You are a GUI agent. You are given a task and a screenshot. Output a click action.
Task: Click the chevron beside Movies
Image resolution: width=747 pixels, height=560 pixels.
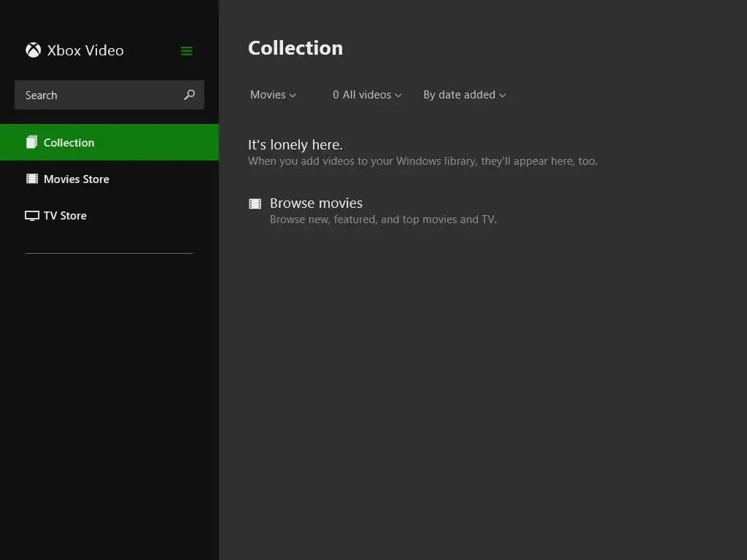click(x=293, y=96)
